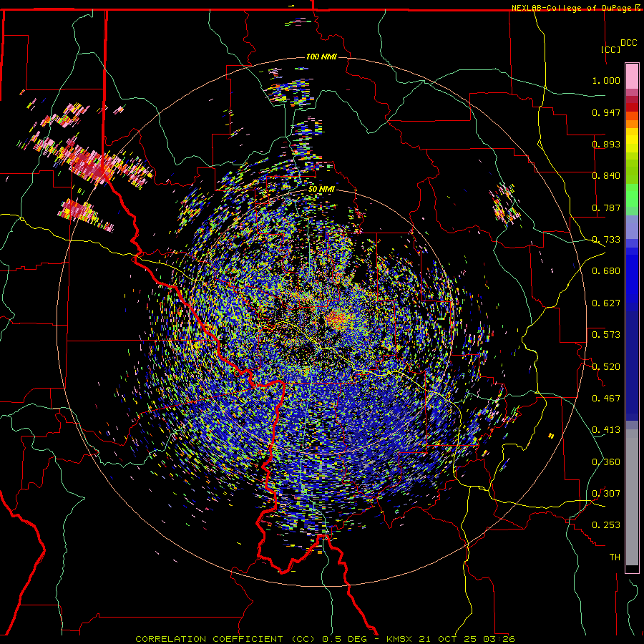Click the 0.413 legend value

tap(606, 430)
